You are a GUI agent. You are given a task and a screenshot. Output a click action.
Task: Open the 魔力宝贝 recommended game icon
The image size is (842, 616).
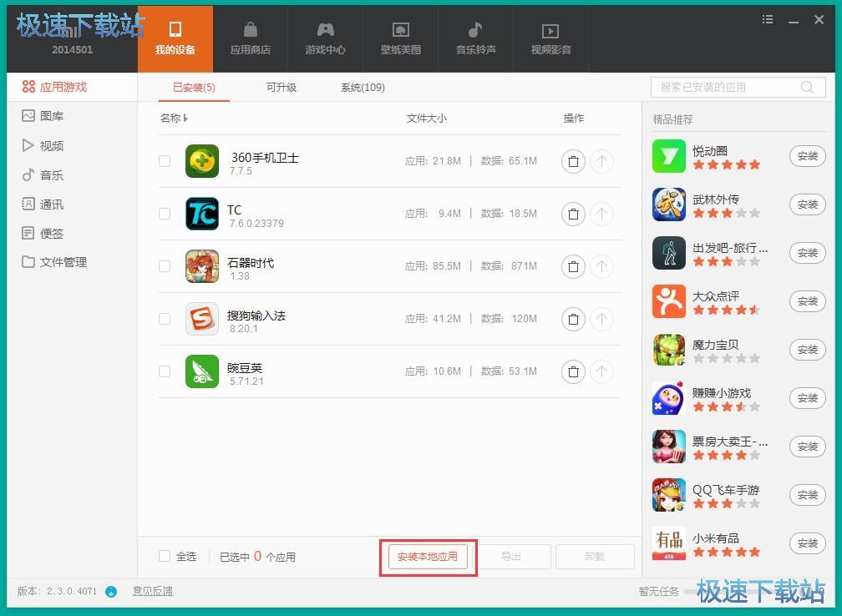click(669, 350)
